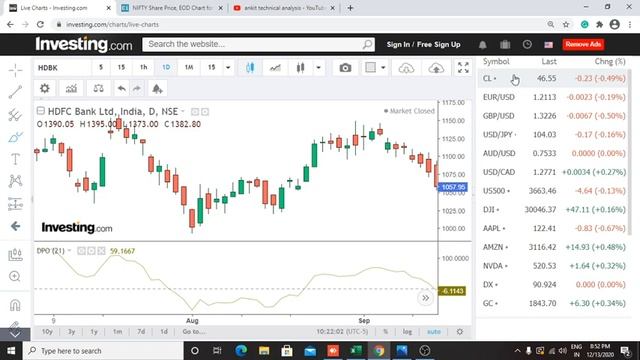Click the Remove Ads button
This screenshot has width=640, height=360.
[x=583, y=44]
